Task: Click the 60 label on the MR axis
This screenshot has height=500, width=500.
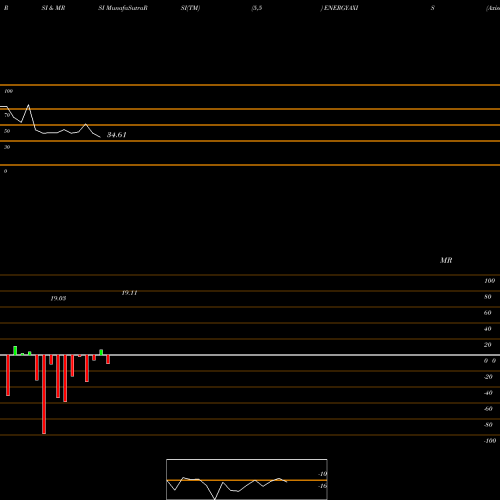Action: coord(488,313)
